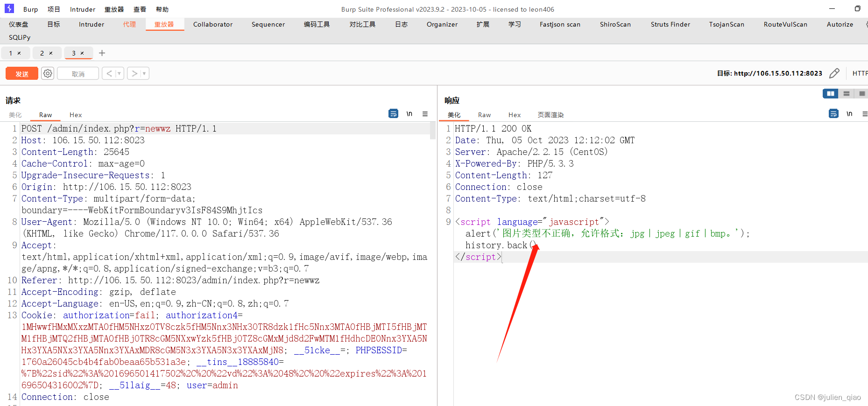The width and height of the screenshot is (868, 406).
Task: Open the 重放器 menu in menu bar
Action: 114,9
